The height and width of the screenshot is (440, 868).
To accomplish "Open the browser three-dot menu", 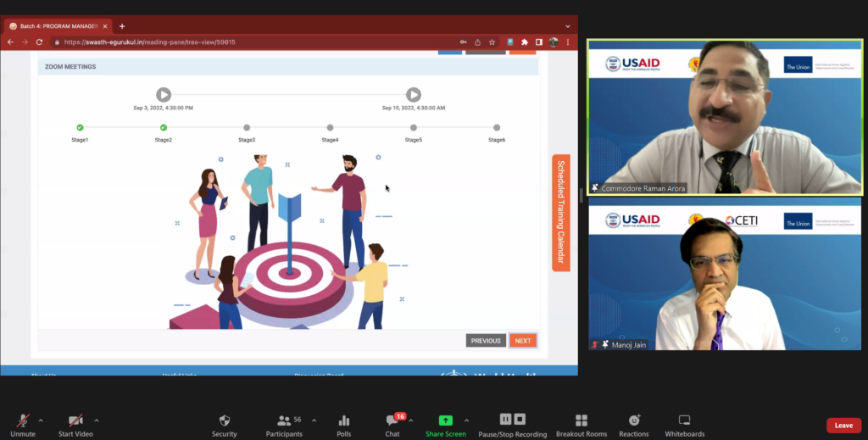I will 567,42.
